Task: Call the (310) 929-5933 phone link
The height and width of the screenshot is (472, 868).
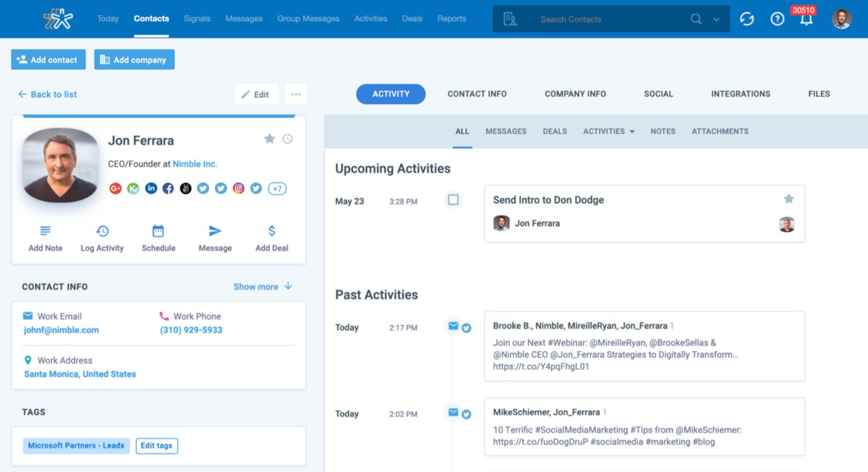Action: click(191, 330)
